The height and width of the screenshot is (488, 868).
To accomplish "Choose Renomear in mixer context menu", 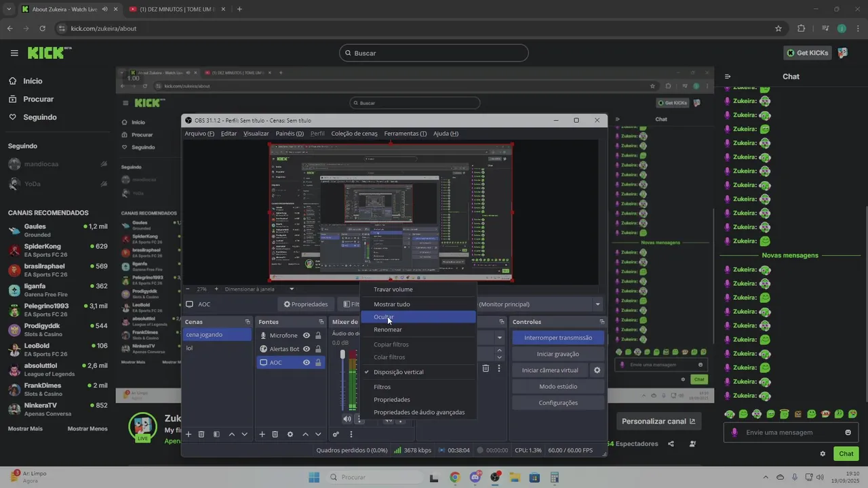I will 417,329.
